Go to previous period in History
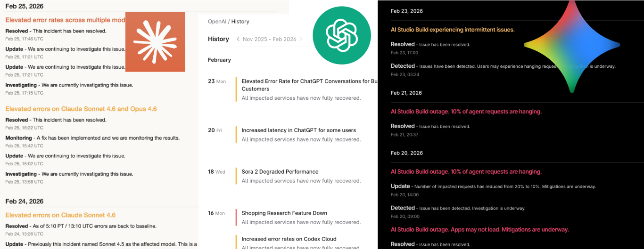 click(x=238, y=39)
